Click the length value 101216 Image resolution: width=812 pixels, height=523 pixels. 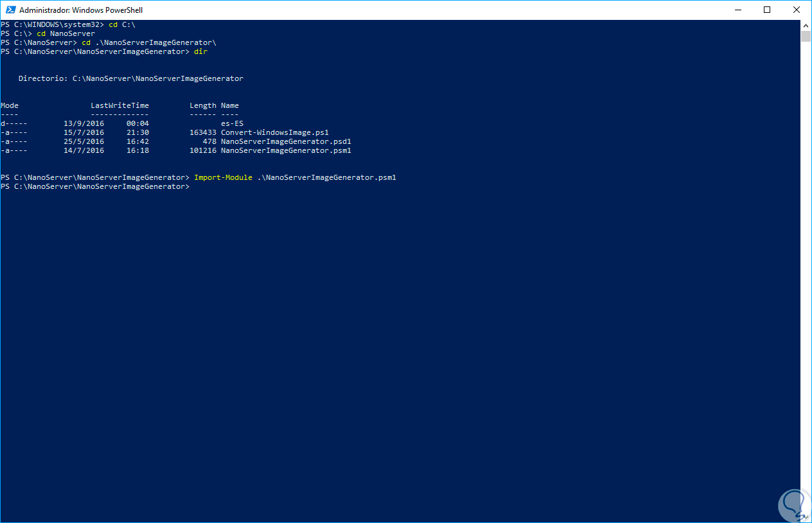203,150
